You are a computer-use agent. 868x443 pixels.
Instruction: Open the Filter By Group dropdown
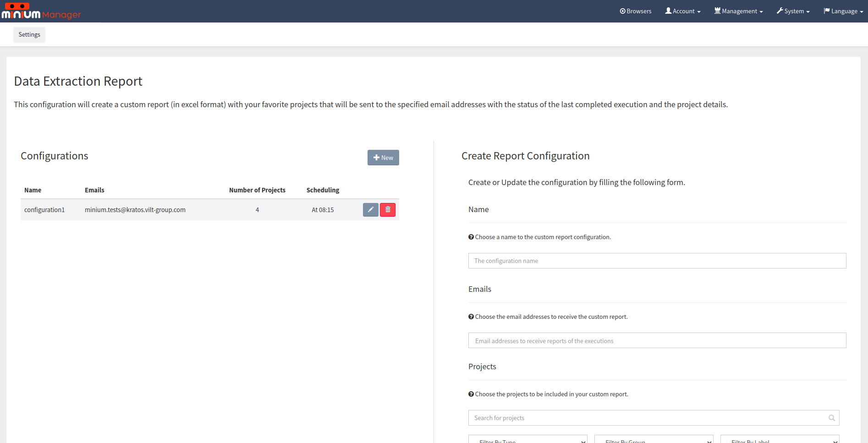pos(654,439)
